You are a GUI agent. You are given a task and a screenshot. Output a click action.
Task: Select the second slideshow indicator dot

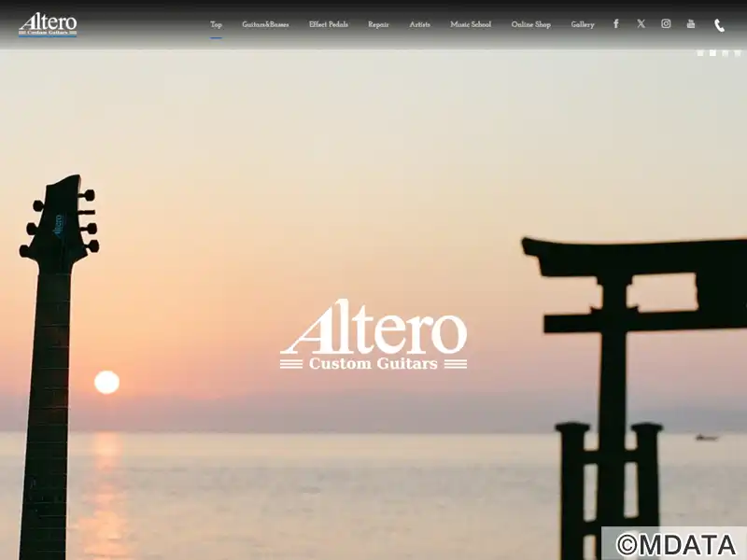click(712, 53)
